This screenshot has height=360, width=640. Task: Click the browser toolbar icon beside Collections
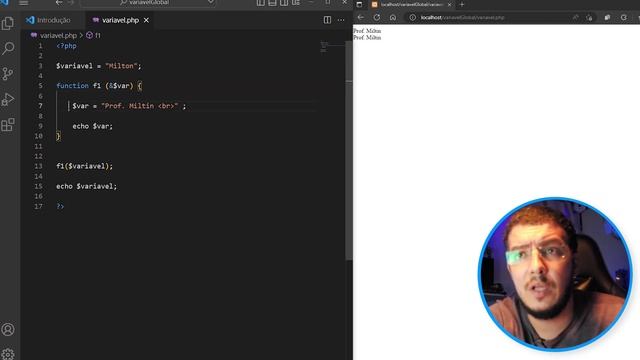(624, 18)
